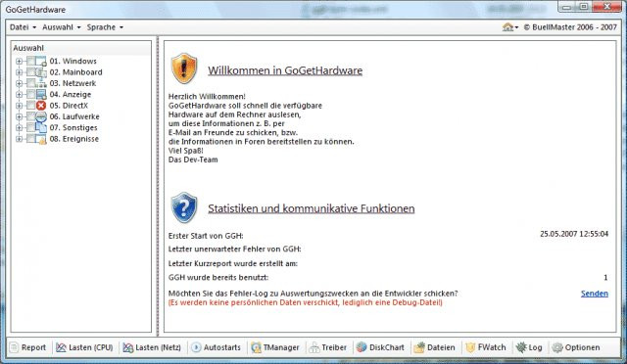Expand the 02. Mainboard tree node

click(19, 72)
